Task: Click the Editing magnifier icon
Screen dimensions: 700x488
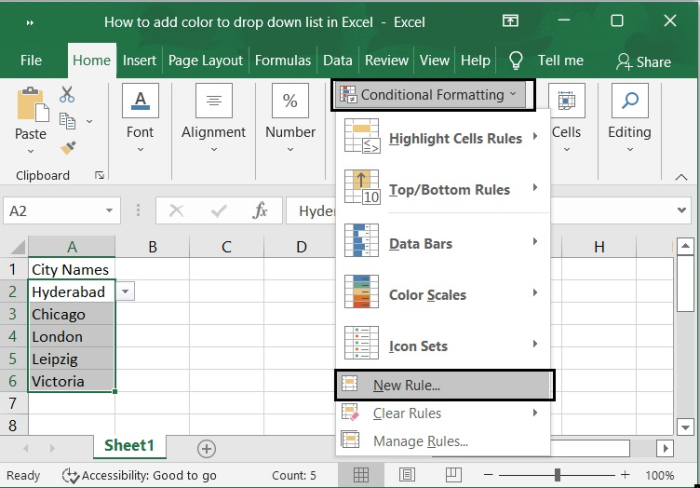Action: pos(629,101)
